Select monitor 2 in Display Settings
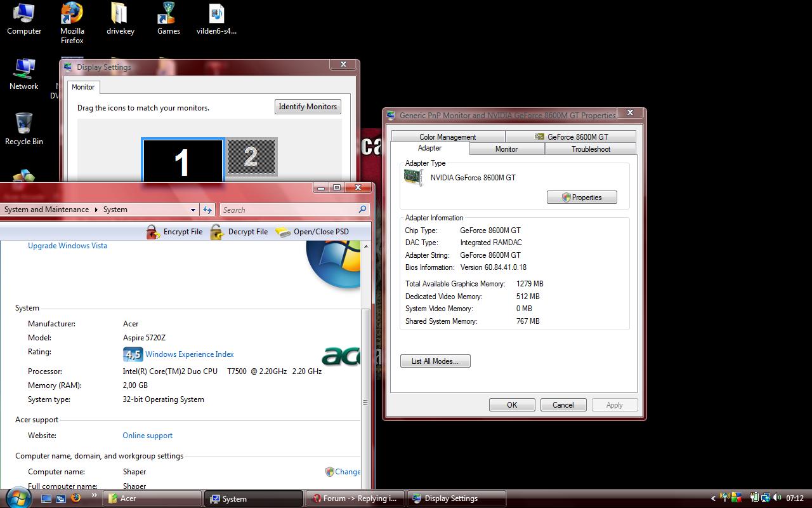This screenshot has height=508, width=812. click(252, 156)
